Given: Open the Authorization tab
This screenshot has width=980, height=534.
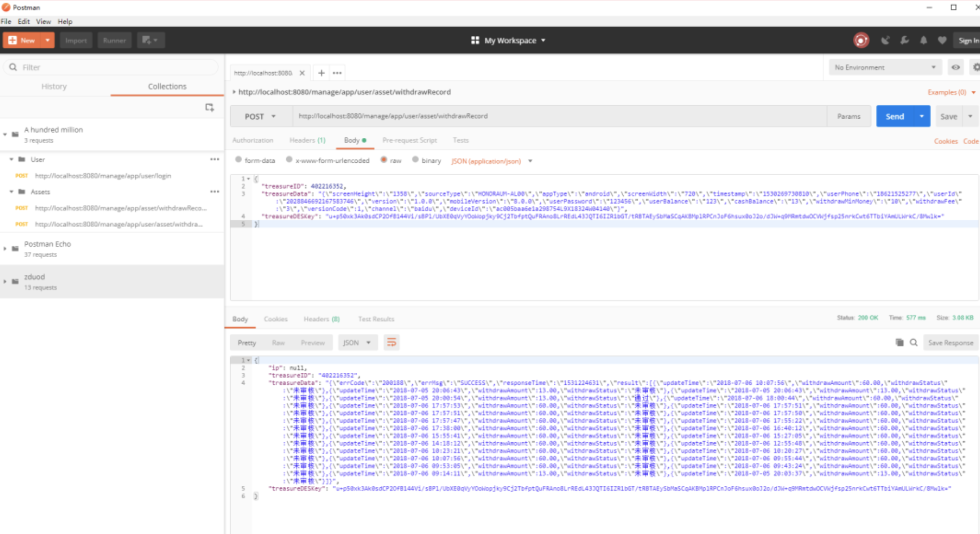Looking at the screenshot, I should click(x=253, y=140).
